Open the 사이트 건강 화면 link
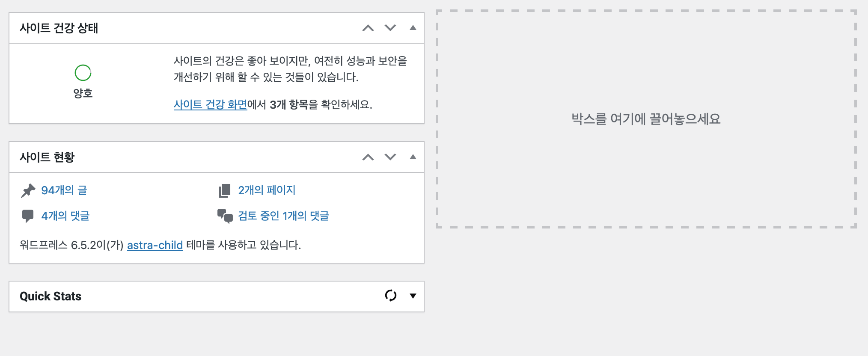This screenshot has width=868, height=356. coord(210,104)
